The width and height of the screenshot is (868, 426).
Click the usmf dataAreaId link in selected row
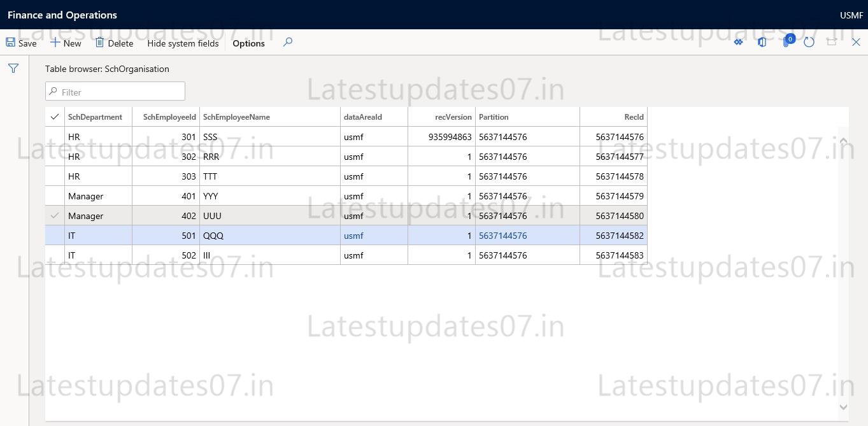pos(353,236)
